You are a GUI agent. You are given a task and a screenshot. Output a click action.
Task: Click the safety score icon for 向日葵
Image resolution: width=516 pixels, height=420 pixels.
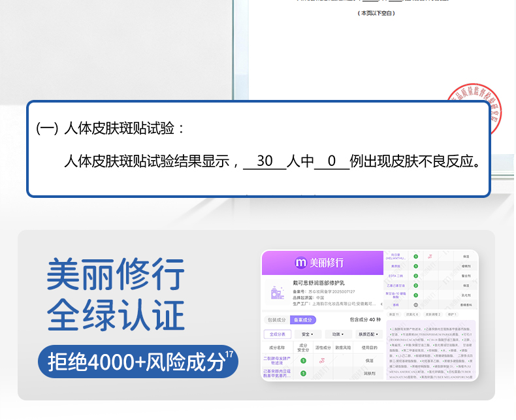coord(415,257)
